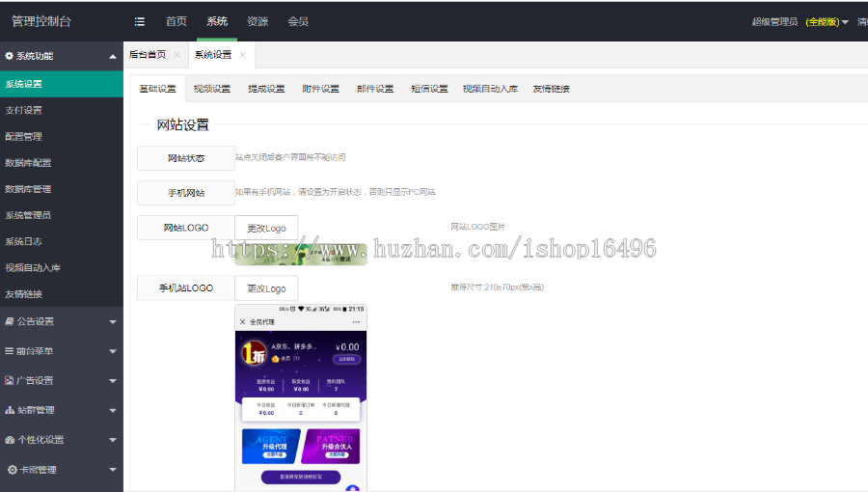Expand the 个性化设置 menu arrow
The height and width of the screenshot is (492, 868).
tap(113, 441)
